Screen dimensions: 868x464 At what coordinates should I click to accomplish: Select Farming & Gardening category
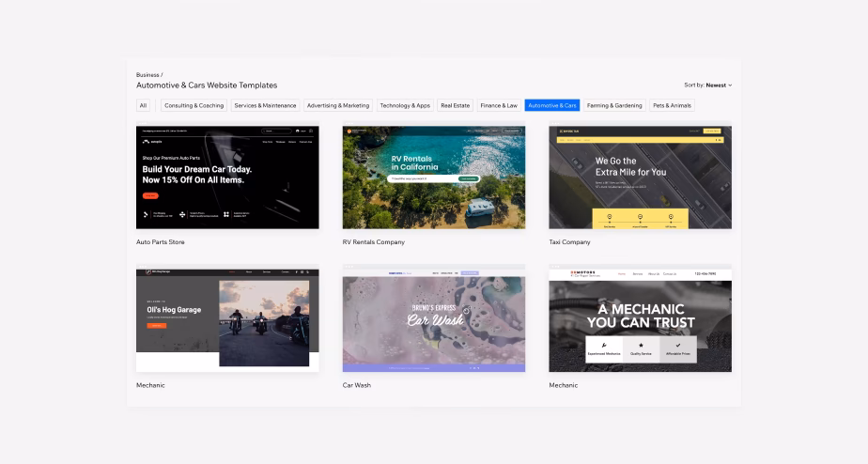(614, 105)
